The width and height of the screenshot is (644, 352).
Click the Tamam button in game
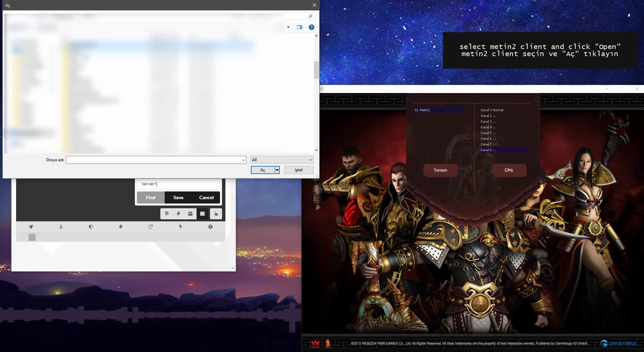(440, 170)
